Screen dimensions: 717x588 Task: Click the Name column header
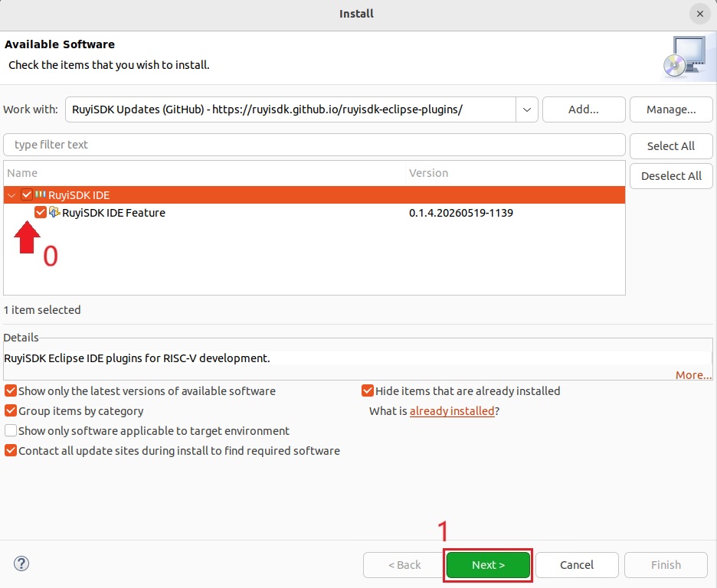click(x=205, y=173)
